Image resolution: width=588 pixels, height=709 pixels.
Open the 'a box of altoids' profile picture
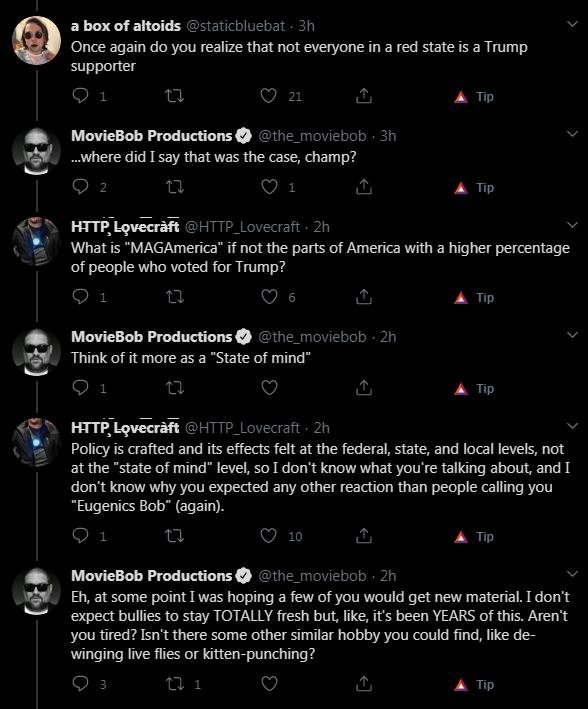click(x=36, y=41)
